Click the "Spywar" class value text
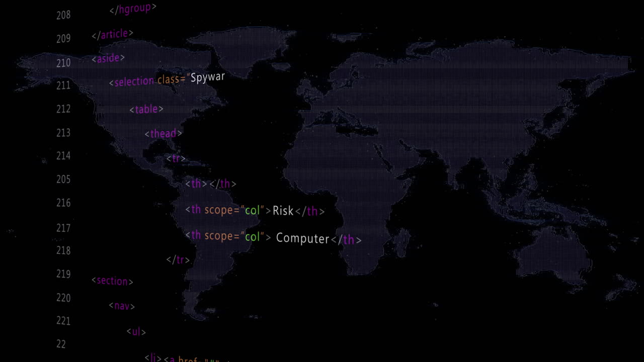Image resolution: width=644 pixels, height=362 pixels. click(x=207, y=76)
